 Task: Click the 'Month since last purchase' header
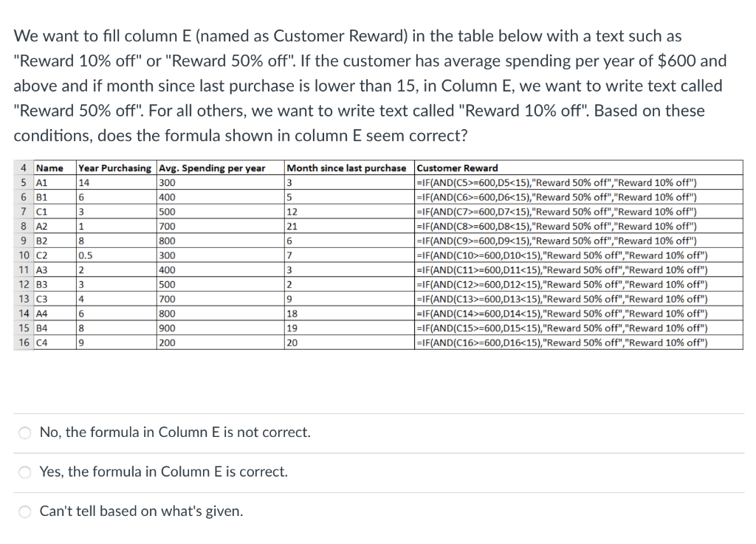[x=346, y=168]
